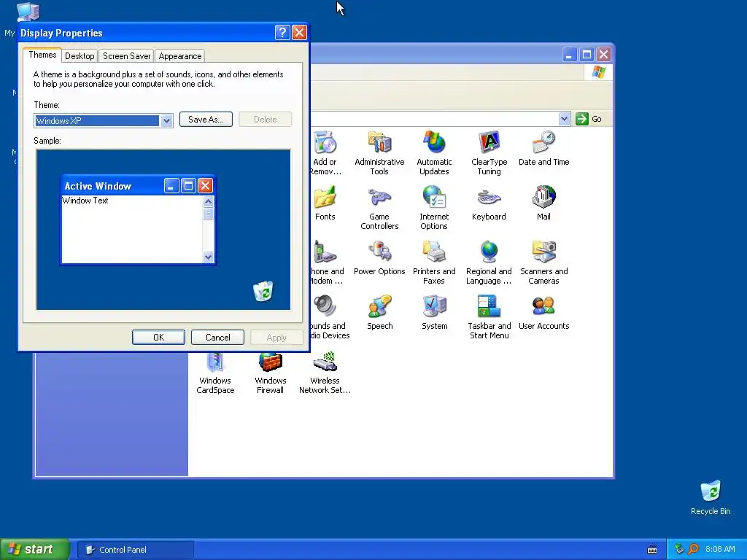The image size is (747, 560).
Task: Select the Control Panel taskbar button
Action: 136,550
